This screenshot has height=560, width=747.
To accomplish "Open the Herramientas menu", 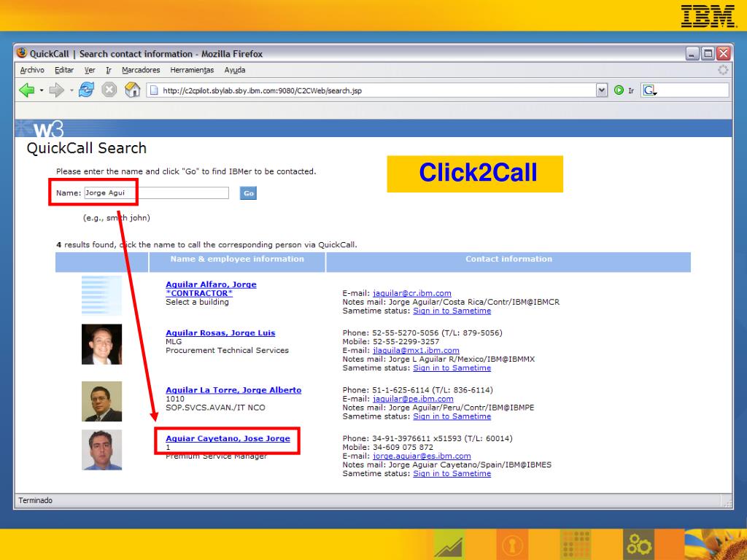I will (x=192, y=70).
